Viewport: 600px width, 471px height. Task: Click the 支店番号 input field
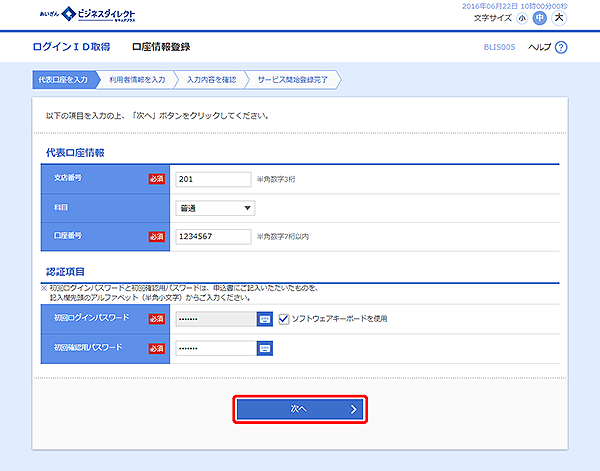pyautogui.click(x=213, y=179)
